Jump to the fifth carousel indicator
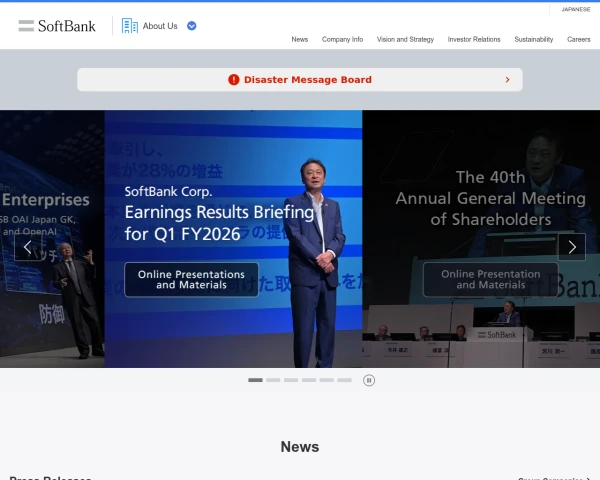The height and width of the screenshot is (480, 600). click(x=326, y=380)
